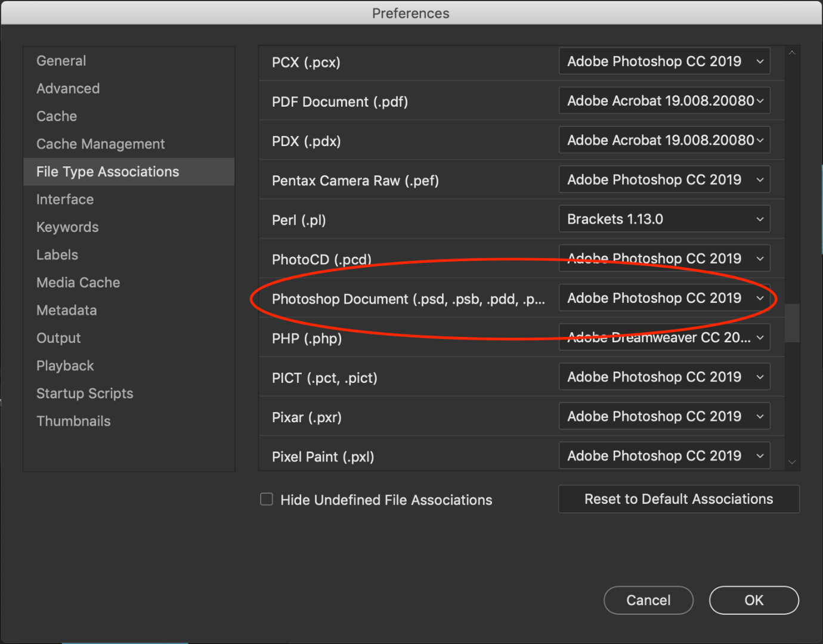This screenshot has height=644, width=823.
Task: Confirm changes with OK
Action: pos(753,600)
